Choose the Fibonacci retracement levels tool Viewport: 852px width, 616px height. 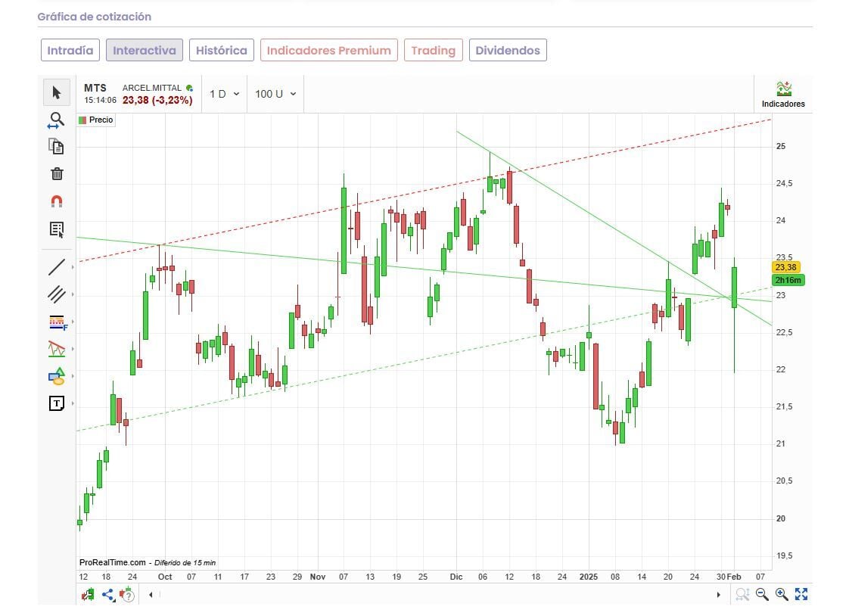58,322
